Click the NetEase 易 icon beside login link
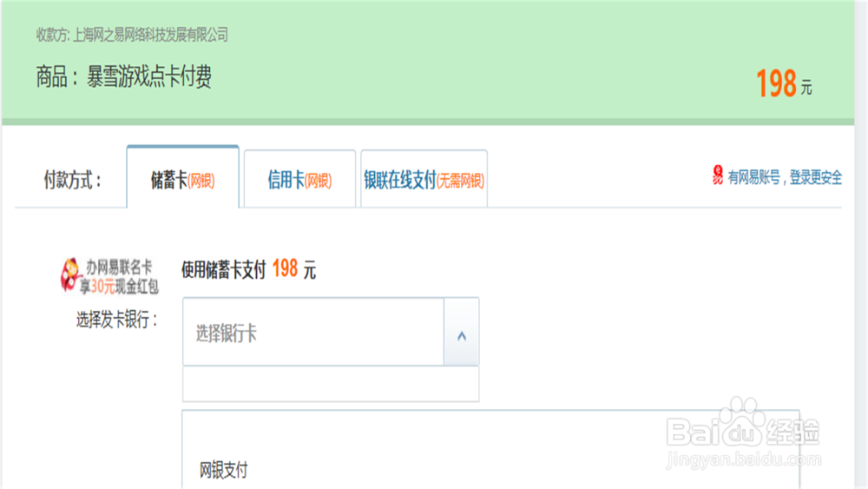Image resolution: width=868 pixels, height=489 pixels. pyautogui.click(x=718, y=175)
